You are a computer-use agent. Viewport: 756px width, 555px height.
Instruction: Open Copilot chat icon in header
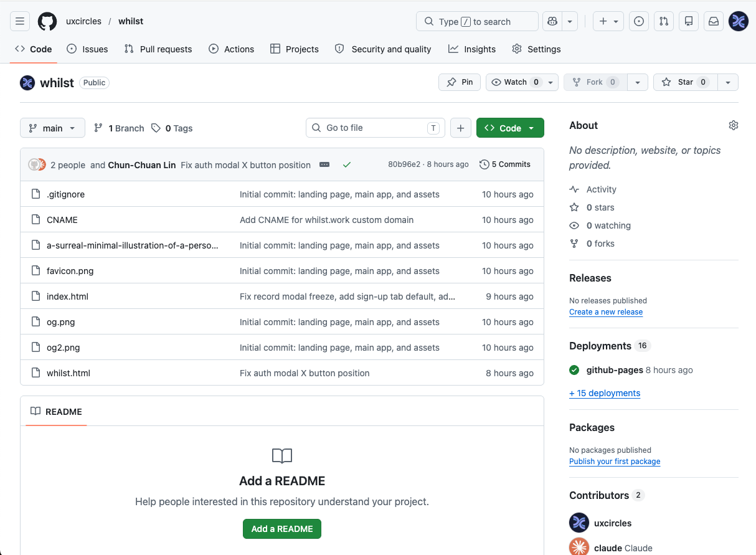(552, 21)
